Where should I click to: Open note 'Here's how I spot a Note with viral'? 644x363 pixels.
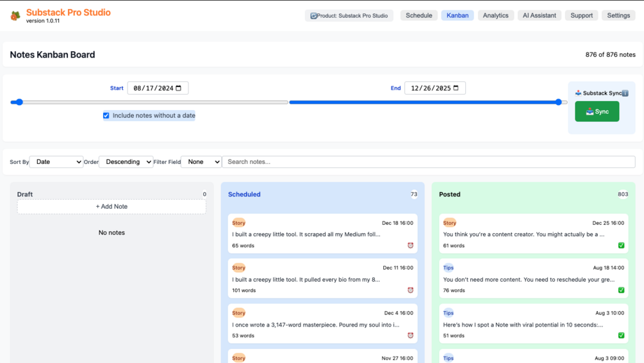[534, 323]
